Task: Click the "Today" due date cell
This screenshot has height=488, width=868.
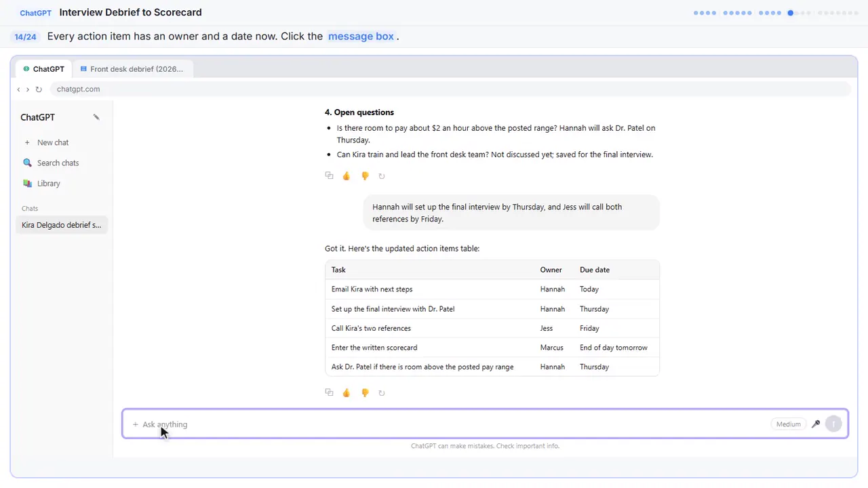Action: (589, 289)
